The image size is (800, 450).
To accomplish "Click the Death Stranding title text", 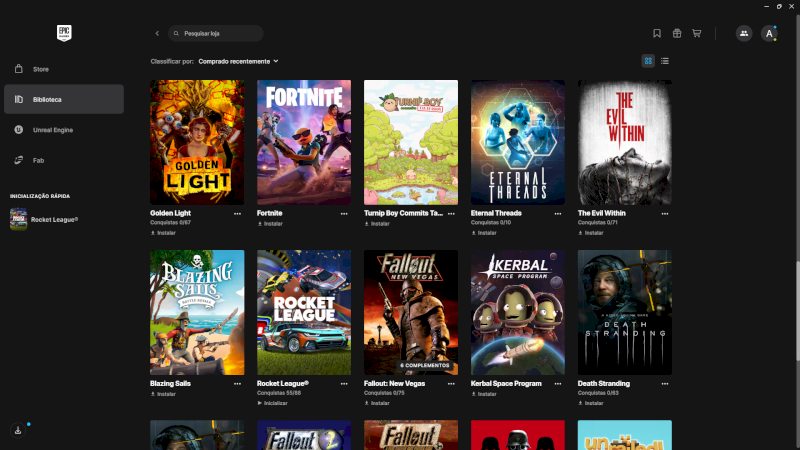I will click(604, 384).
